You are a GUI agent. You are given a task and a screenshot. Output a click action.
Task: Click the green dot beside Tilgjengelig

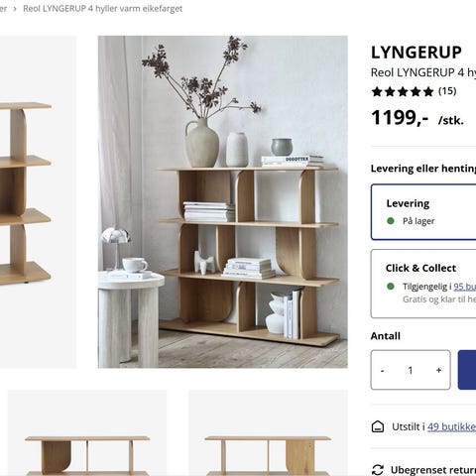[x=391, y=287]
